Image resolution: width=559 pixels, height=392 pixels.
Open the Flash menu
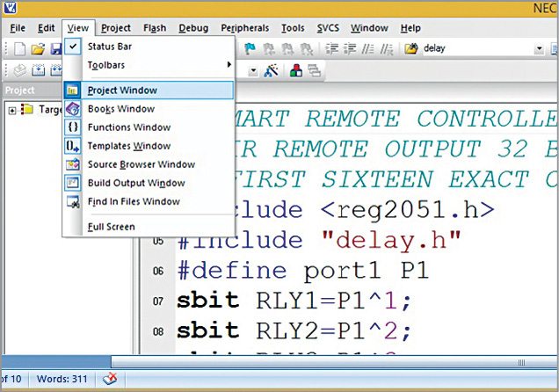click(x=154, y=28)
